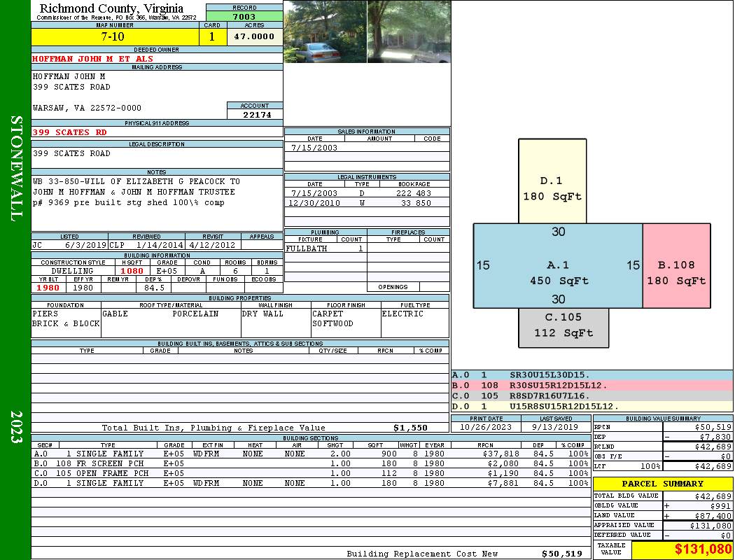
Task: Click the C.0 Open Frame Pch row
Action: pyautogui.click(x=310, y=473)
